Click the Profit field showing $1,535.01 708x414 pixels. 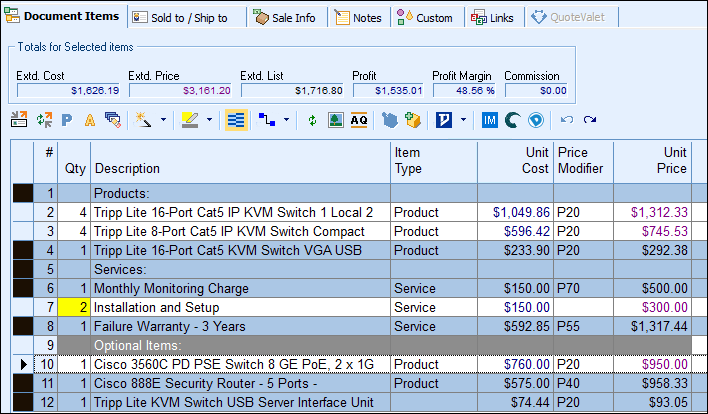coord(388,91)
